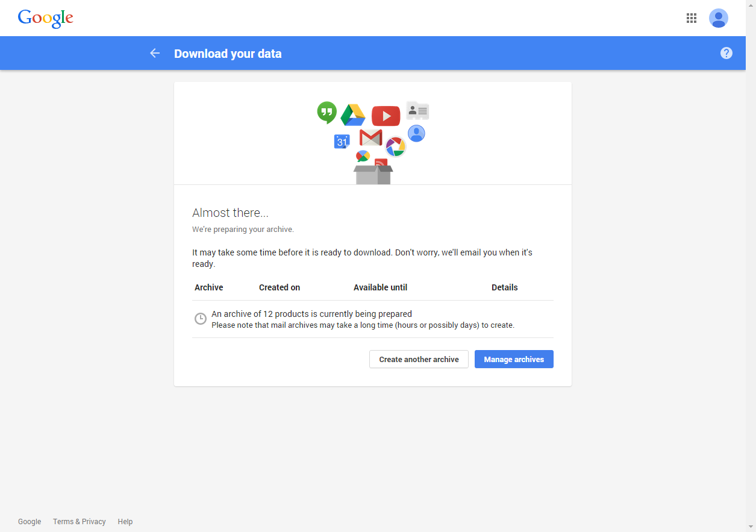Click the YouTube icon in the illustration
Image resolution: width=756 pixels, height=532 pixels.
click(386, 116)
